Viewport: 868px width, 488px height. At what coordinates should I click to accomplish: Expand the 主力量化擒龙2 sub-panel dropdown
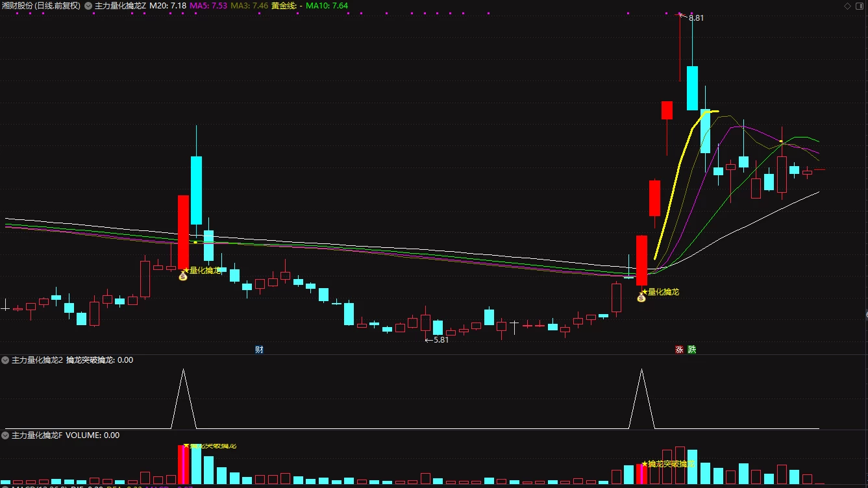coord(6,360)
